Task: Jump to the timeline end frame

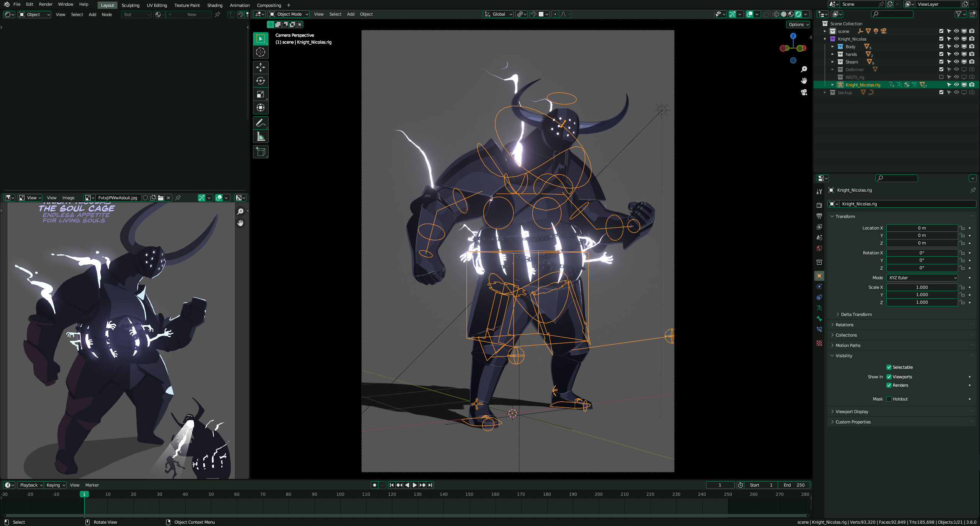Action: click(x=430, y=485)
